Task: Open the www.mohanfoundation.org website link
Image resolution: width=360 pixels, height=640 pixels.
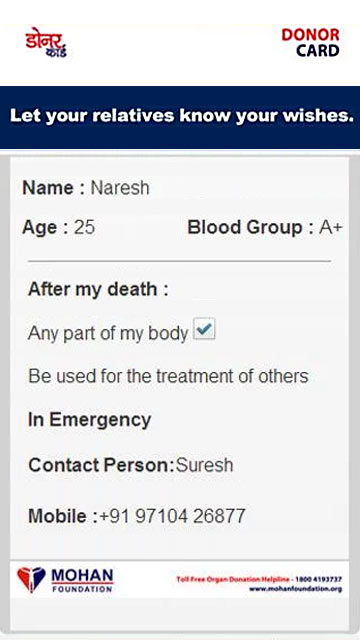Action: 296,589
